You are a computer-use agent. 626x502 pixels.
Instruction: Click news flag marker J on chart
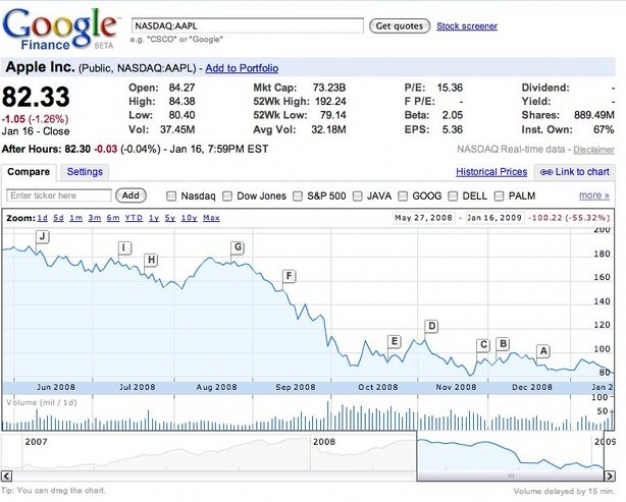click(x=42, y=236)
